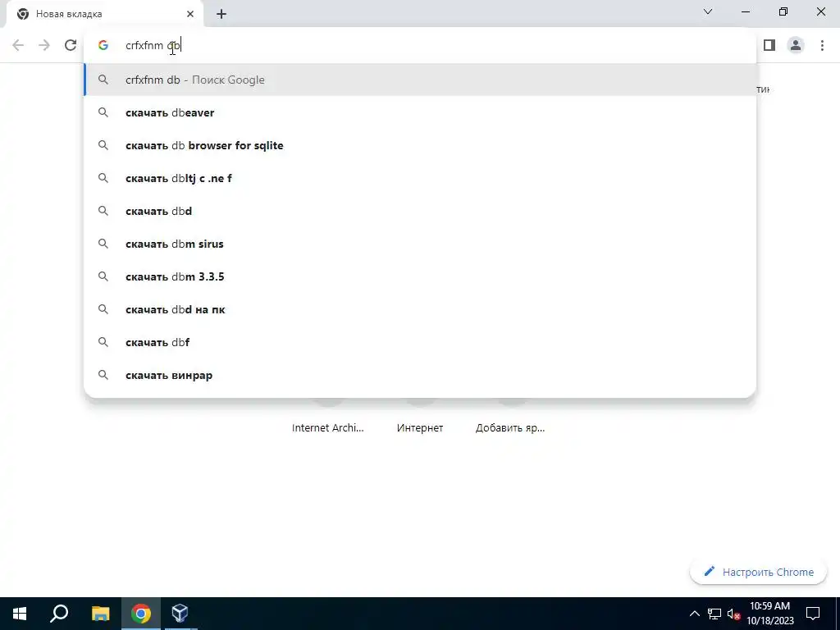Reload the page with the refresh icon
Image resolution: width=840 pixels, height=630 pixels.
pyautogui.click(x=71, y=46)
